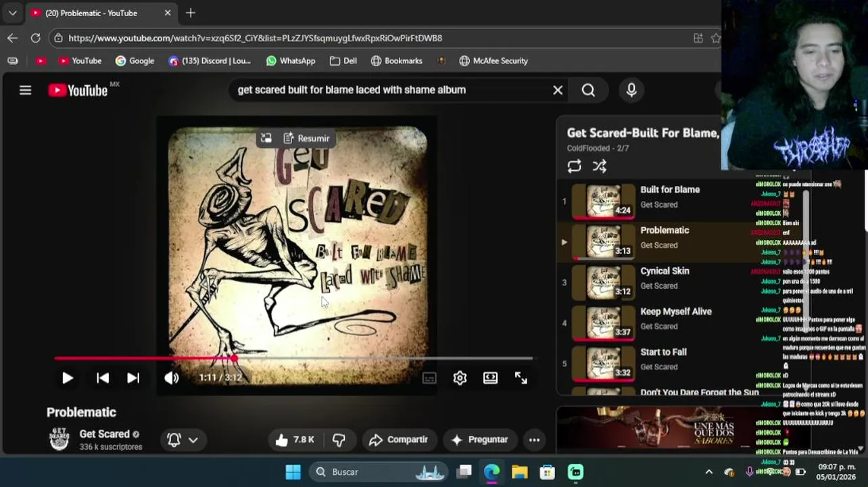Seek on the red video progress bar
This screenshot has width=868, height=487.
293,358
